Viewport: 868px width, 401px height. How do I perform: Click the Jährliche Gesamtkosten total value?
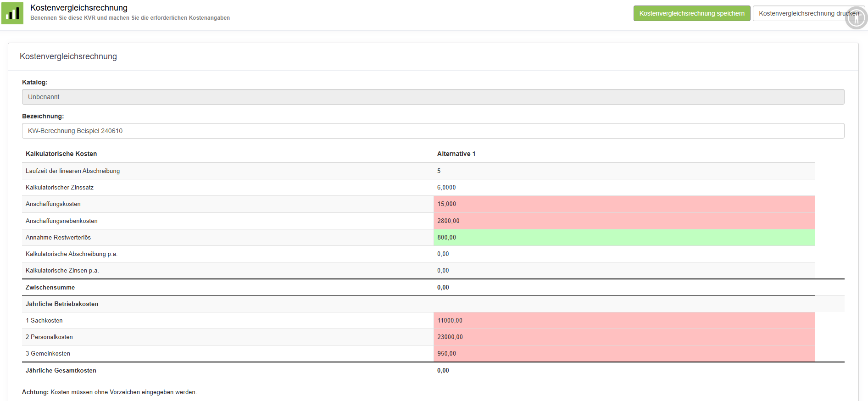coord(443,370)
